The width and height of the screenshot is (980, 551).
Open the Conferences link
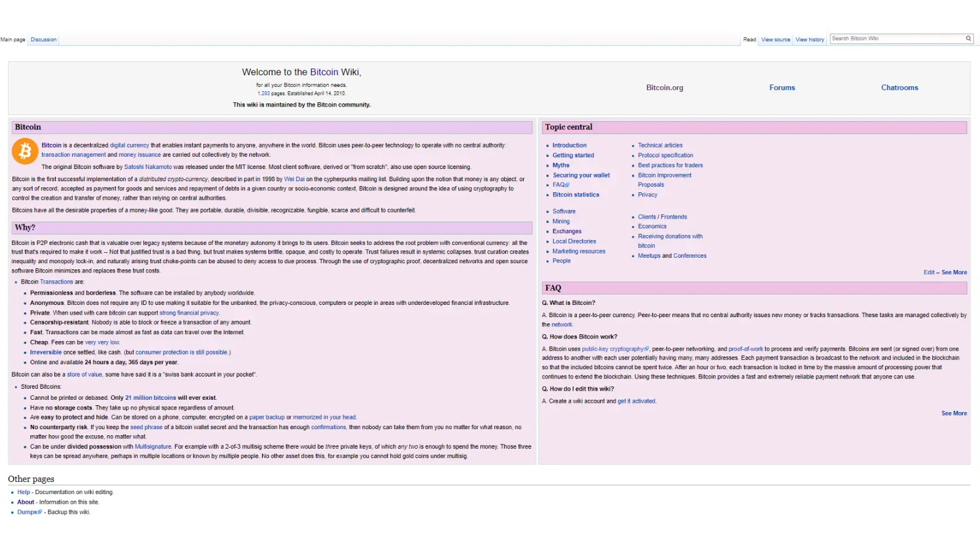tap(690, 256)
